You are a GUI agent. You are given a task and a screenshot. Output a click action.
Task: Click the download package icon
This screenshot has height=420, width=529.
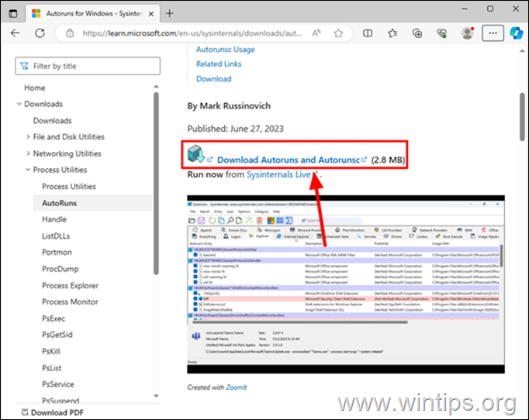click(196, 154)
